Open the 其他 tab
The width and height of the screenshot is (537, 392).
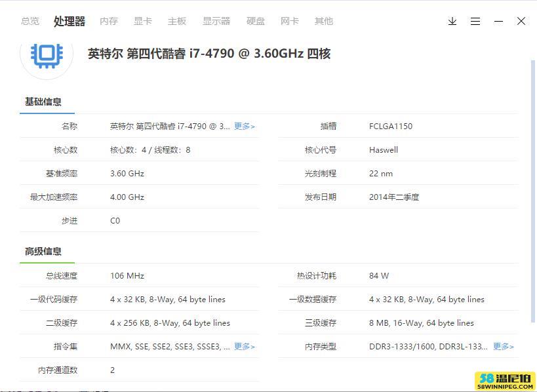(x=324, y=21)
